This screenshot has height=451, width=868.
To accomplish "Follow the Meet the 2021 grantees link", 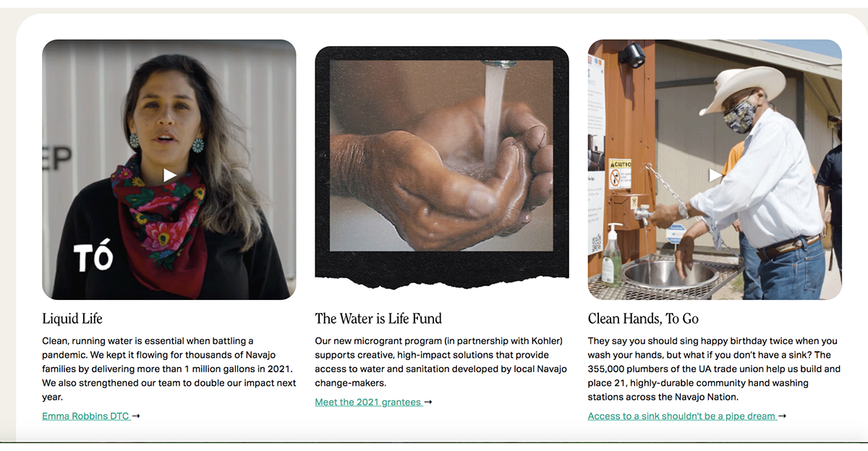I will click(369, 403).
